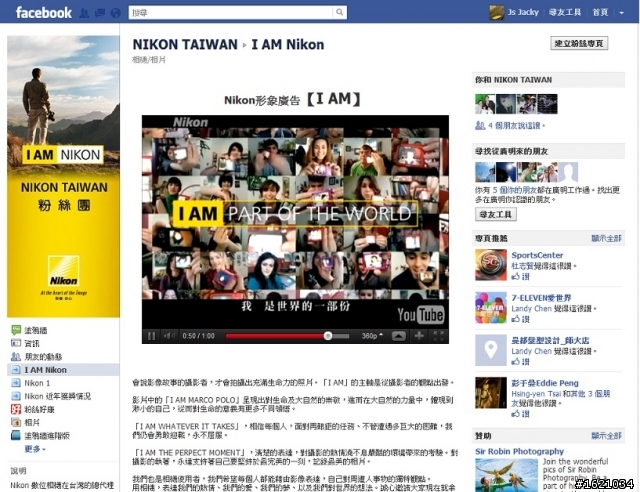Open the 360p quality selector

[x=372, y=336]
